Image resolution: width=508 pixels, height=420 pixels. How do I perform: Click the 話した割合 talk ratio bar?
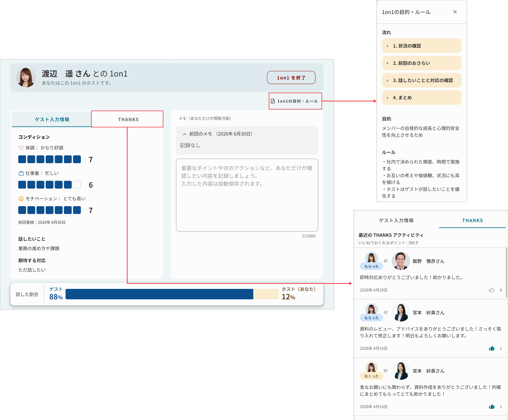(172, 294)
